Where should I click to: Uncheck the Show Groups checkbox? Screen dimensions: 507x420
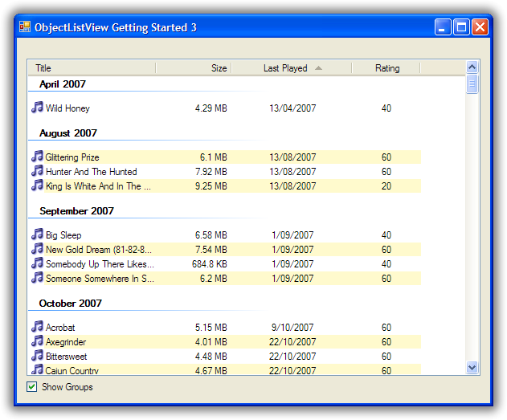click(x=32, y=387)
